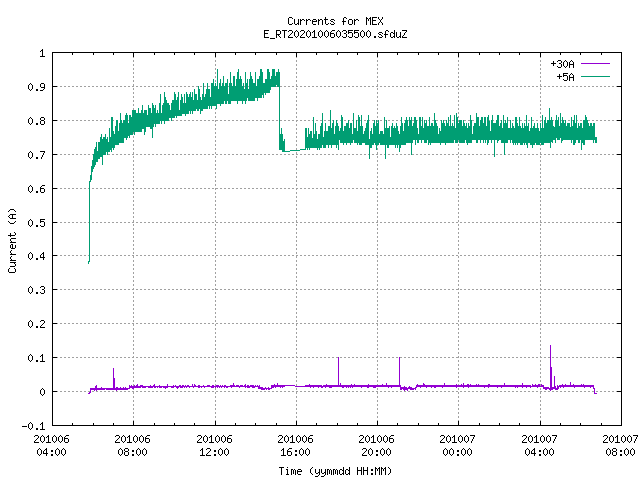640x480 pixels.
Task: Click the y-axis tick value 0.1
Action: coord(36,358)
